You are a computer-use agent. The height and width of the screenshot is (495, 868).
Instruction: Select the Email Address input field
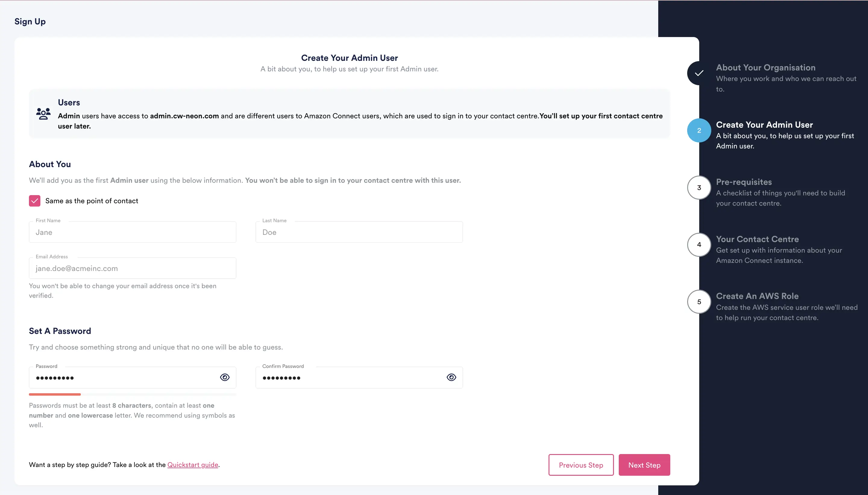132,268
